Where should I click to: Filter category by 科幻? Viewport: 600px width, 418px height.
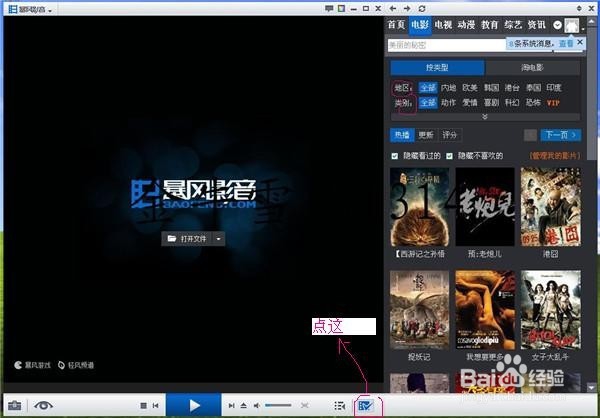click(x=512, y=103)
